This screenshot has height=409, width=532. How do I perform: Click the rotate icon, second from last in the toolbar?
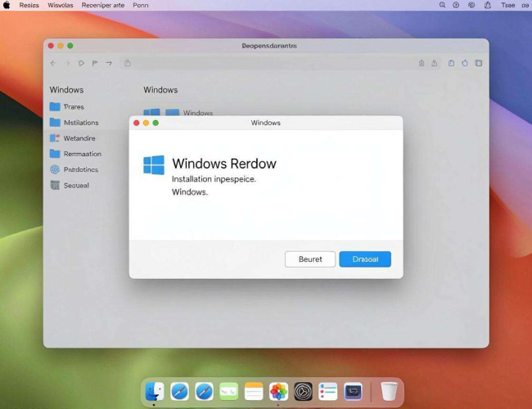pyautogui.click(x=465, y=63)
